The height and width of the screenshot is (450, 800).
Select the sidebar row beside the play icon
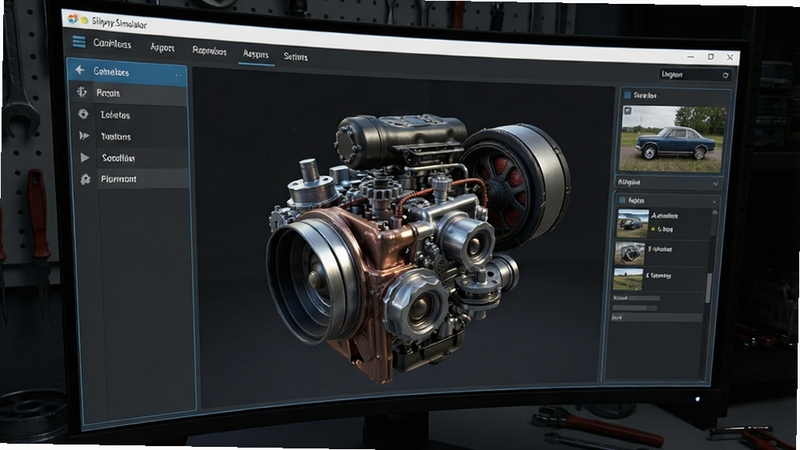(x=132, y=158)
